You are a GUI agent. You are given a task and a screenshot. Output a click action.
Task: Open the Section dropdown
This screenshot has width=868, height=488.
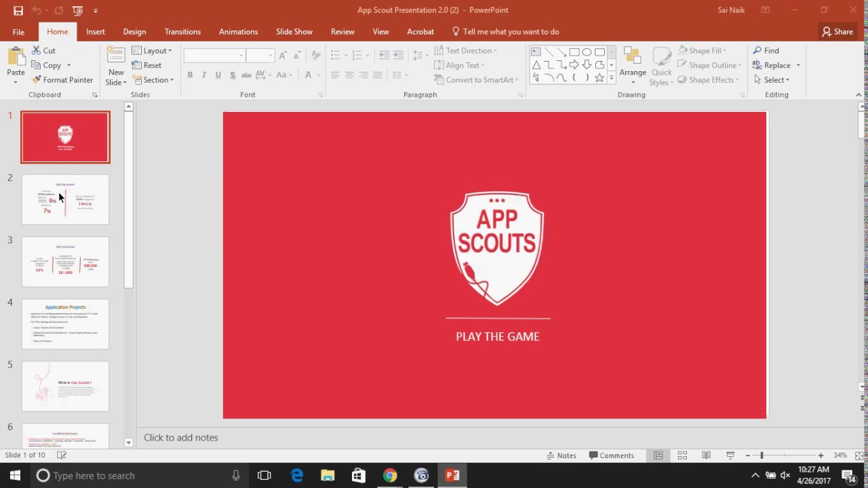point(153,80)
